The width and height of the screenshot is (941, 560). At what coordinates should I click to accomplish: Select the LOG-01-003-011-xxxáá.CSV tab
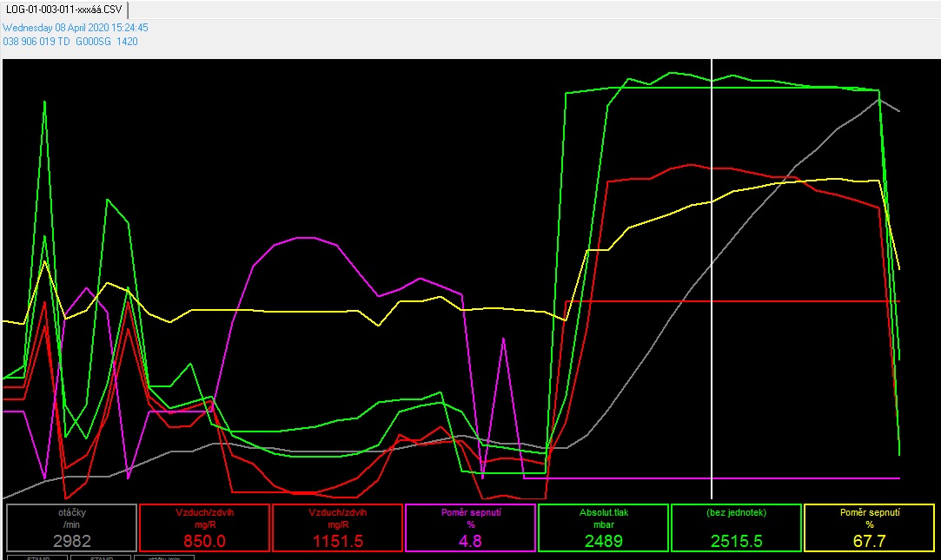[x=64, y=10]
